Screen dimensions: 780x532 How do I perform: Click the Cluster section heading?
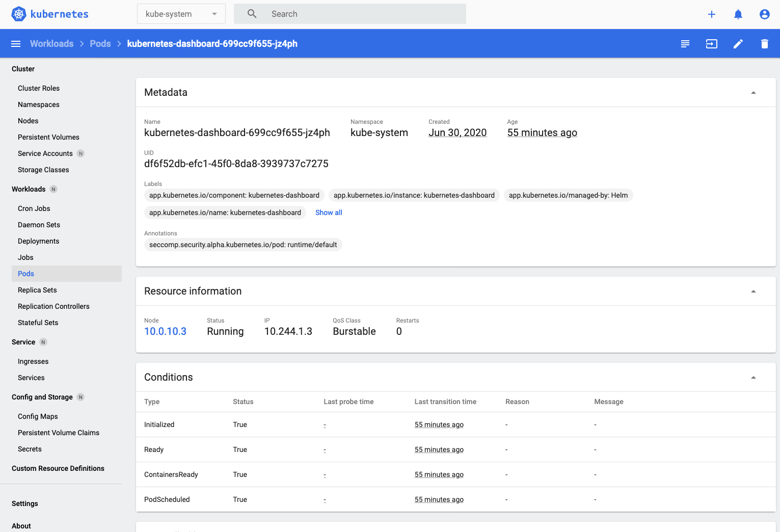[x=23, y=69]
